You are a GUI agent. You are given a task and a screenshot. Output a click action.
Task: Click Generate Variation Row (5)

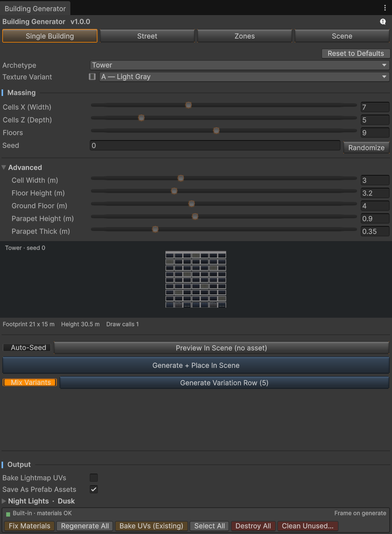tap(224, 383)
